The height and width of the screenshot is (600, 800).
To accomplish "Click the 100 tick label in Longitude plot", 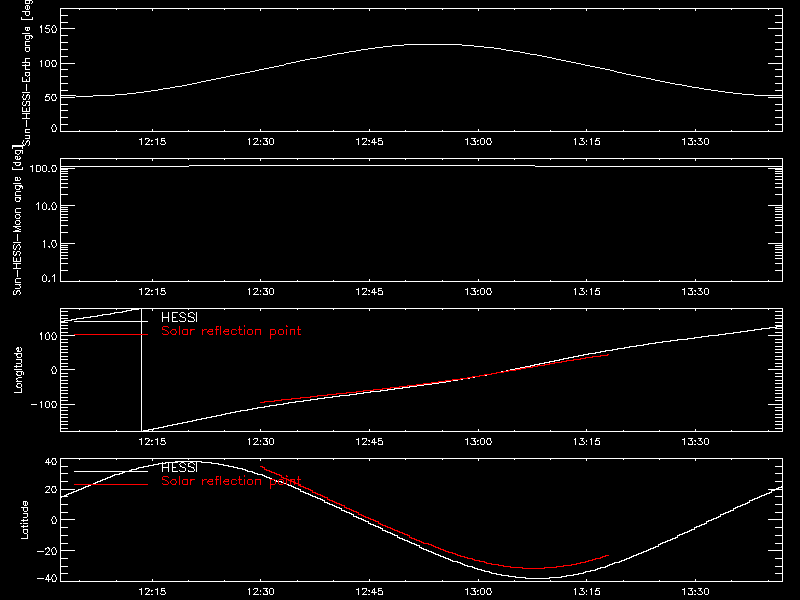I will [47, 336].
